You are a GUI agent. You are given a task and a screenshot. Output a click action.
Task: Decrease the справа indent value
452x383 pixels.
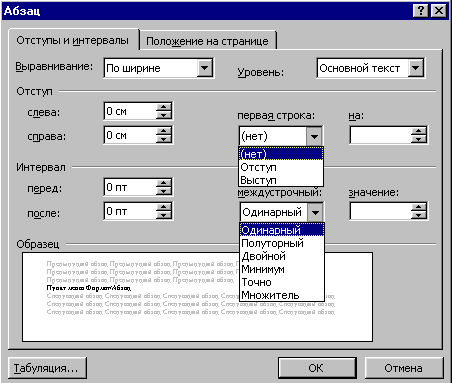click(x=164, y=139)
